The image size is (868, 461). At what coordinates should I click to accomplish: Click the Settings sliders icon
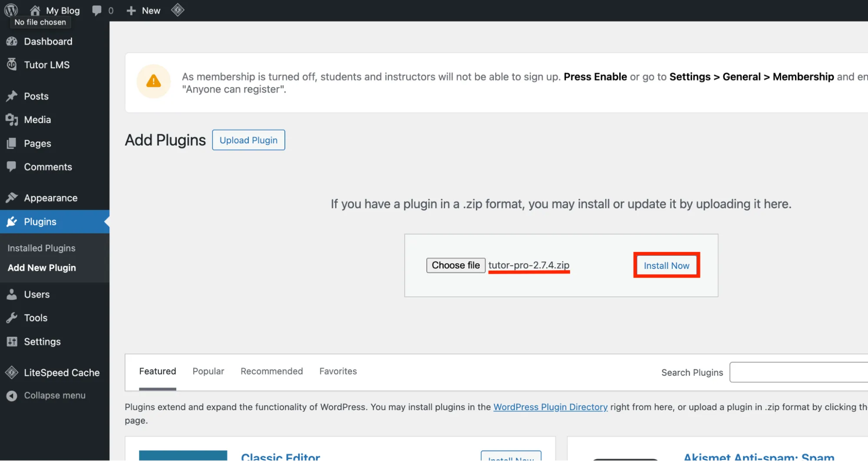click(12, 342)
